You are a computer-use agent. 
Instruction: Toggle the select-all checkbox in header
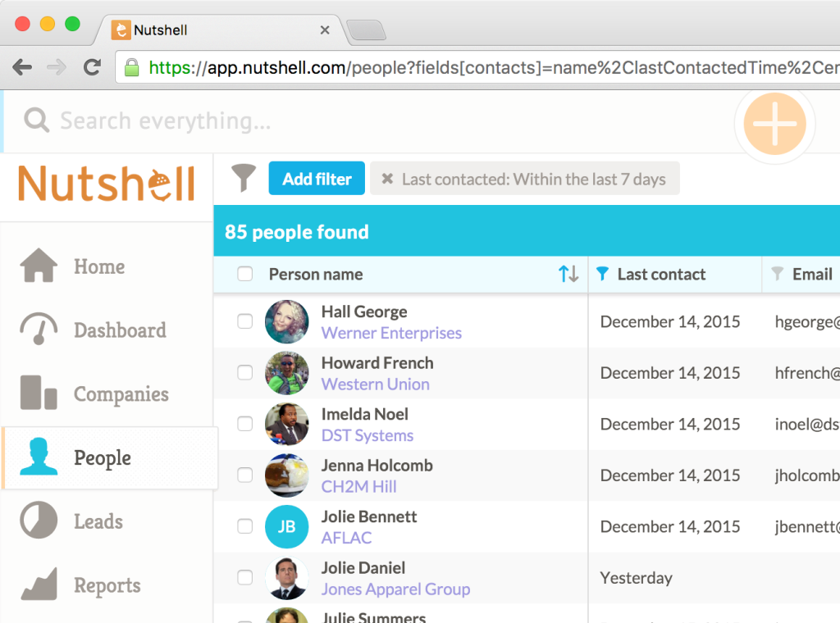click(245, 274)
